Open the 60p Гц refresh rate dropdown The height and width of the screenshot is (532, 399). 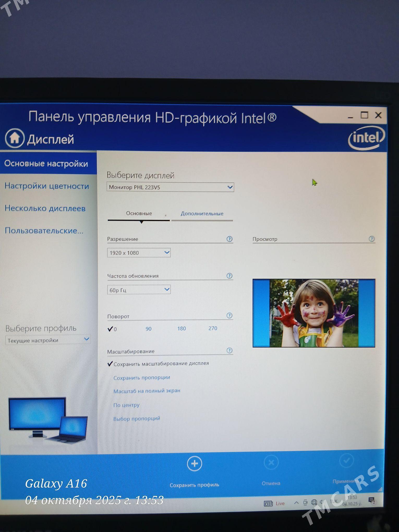pos(139,290)
